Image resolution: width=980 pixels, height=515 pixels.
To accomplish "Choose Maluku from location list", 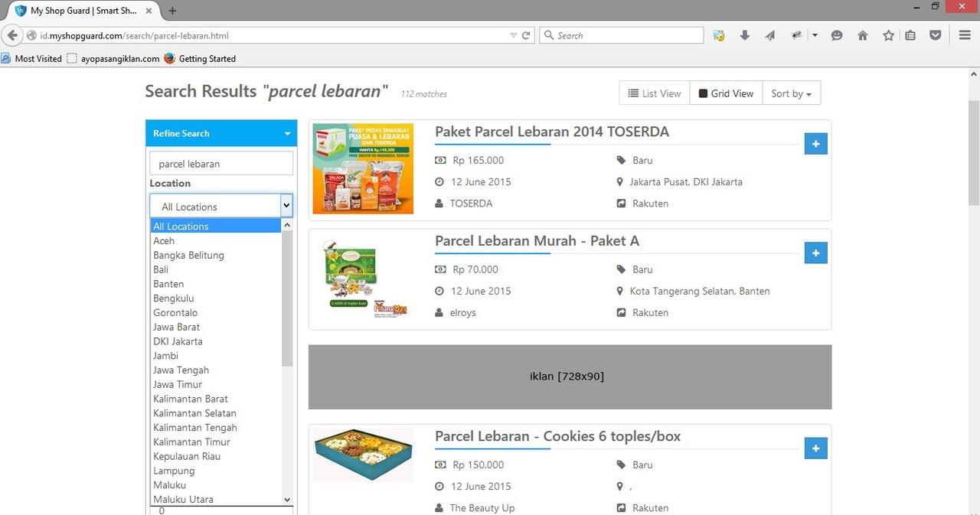I will [216, 485].
